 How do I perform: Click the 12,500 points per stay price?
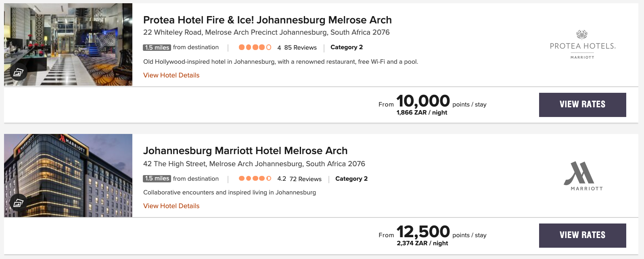pos(423,232)
